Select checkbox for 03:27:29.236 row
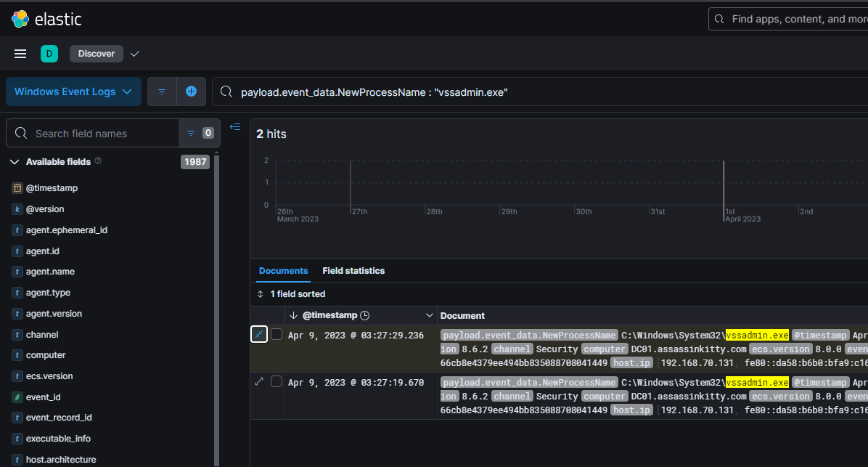The image size is (868, 467). 277,334
